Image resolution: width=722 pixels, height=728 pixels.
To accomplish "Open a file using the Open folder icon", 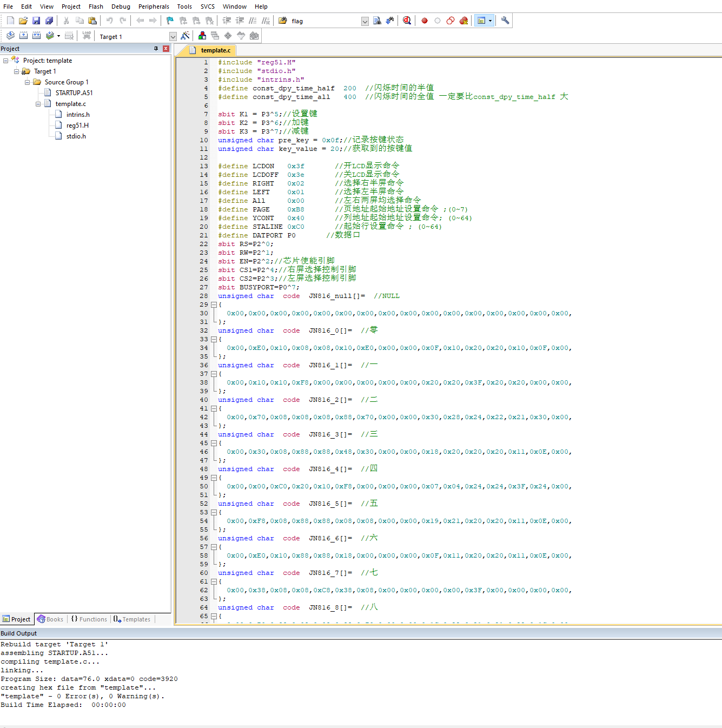I will [23, 21].
